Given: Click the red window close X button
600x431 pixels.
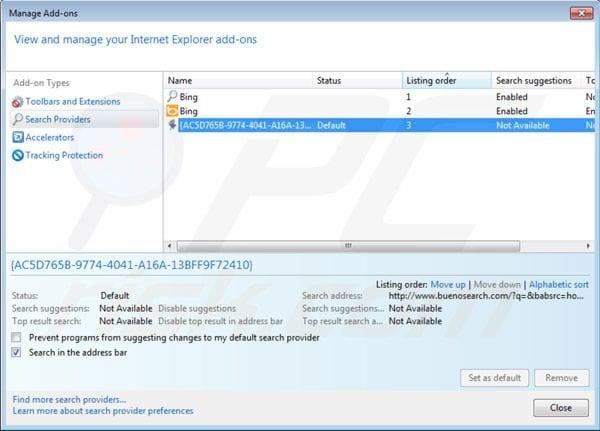Looking at the screenshot, I should coord(581,13).
